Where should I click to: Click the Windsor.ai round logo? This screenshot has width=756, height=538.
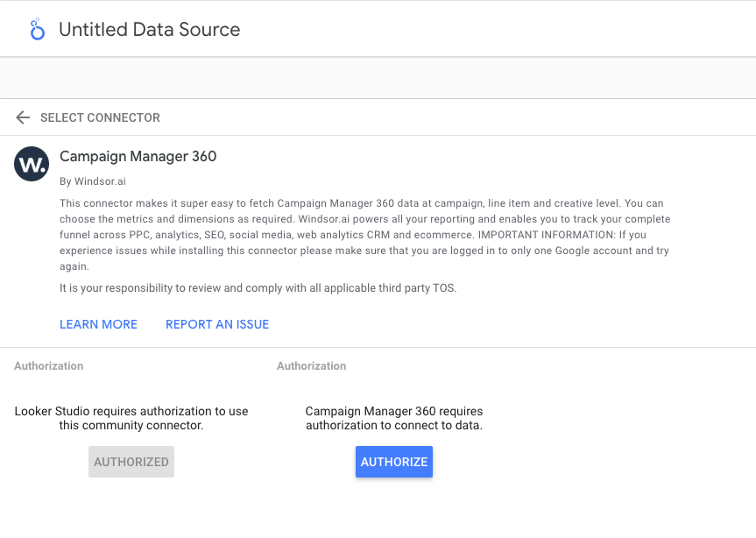click(x=32, y=164)
